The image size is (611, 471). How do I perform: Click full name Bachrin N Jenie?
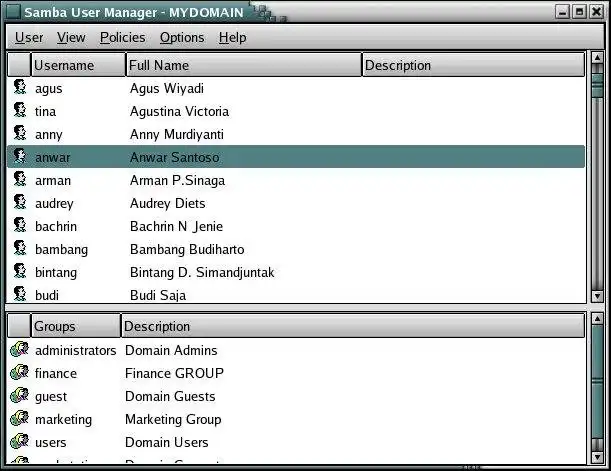pos(177,226)
